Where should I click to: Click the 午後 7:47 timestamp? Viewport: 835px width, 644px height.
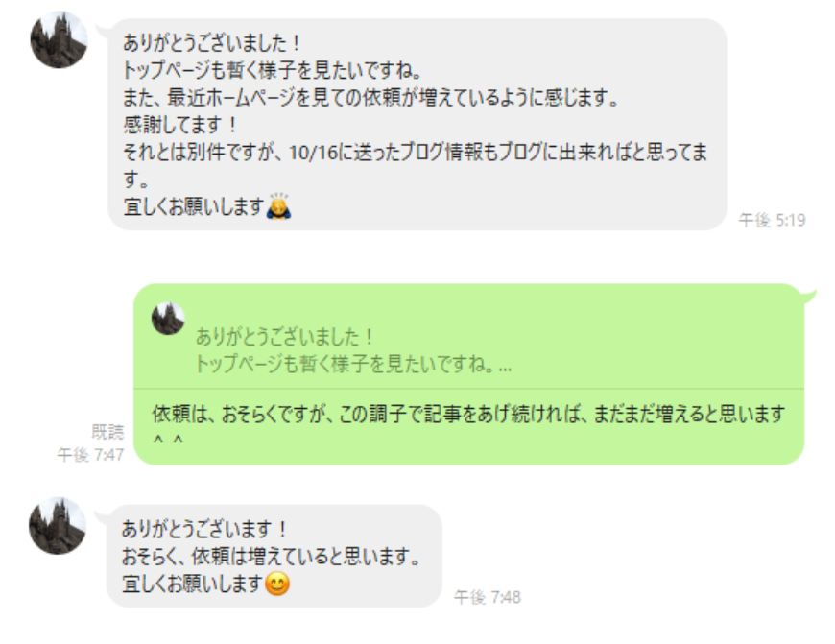pos(91,455)
